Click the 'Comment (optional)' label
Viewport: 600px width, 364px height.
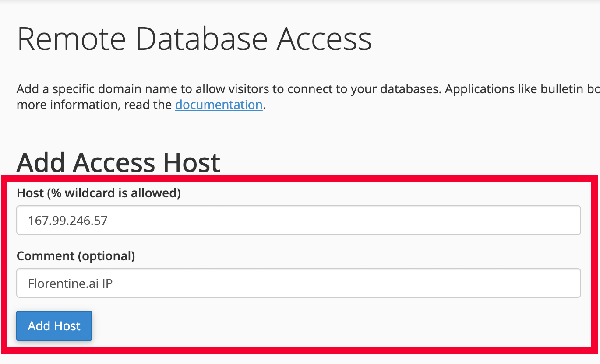click(76, 256)
